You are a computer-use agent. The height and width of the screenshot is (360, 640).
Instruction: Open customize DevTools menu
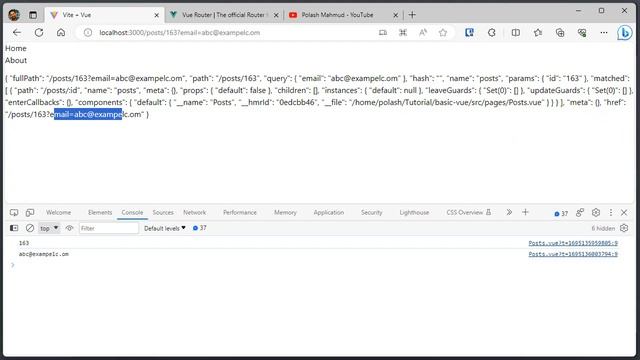(611, 212)
